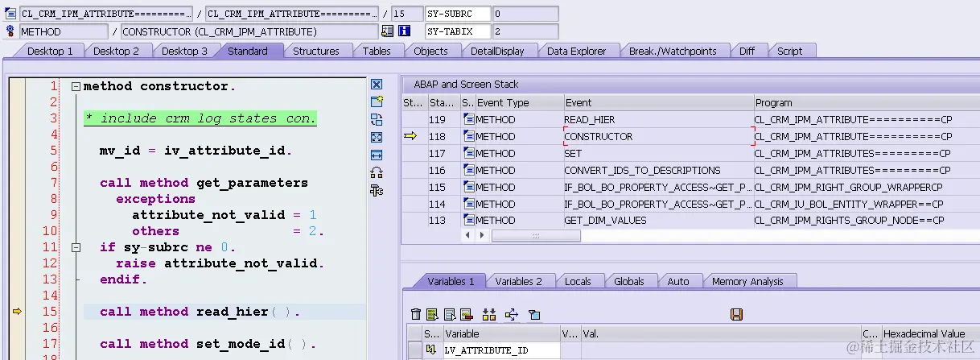
Task: Switch to the Globals tab
Action: point(628,281)
